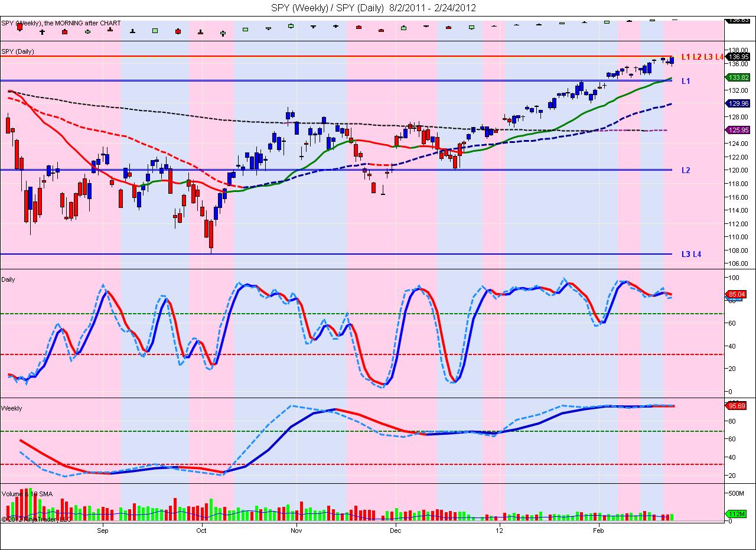Click the blue "L3 L4" support label
Viewport: 756px width, 550px height.
(691, 254)
